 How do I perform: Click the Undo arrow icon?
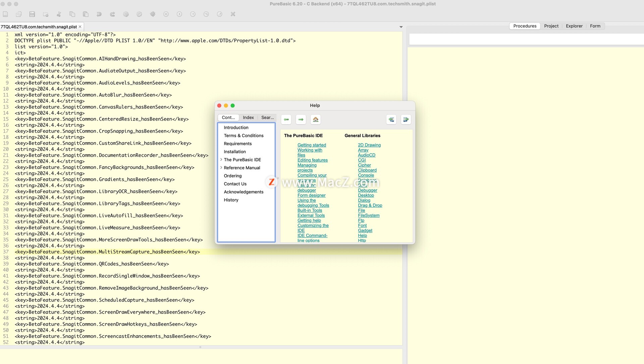99,14
